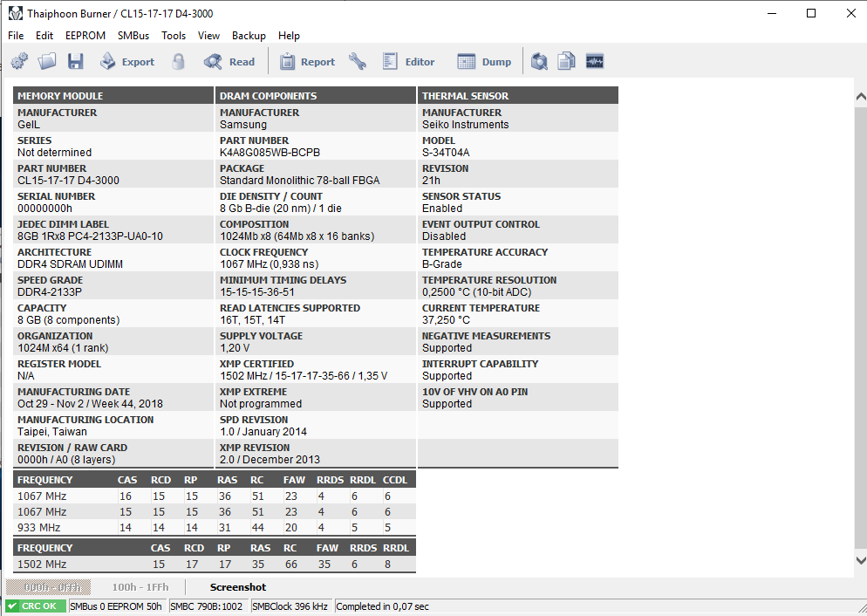Image resolution: width=867 pixels, height=616 pixels.
Task: Click the Report toolbar button
Action: coord(307,61)
